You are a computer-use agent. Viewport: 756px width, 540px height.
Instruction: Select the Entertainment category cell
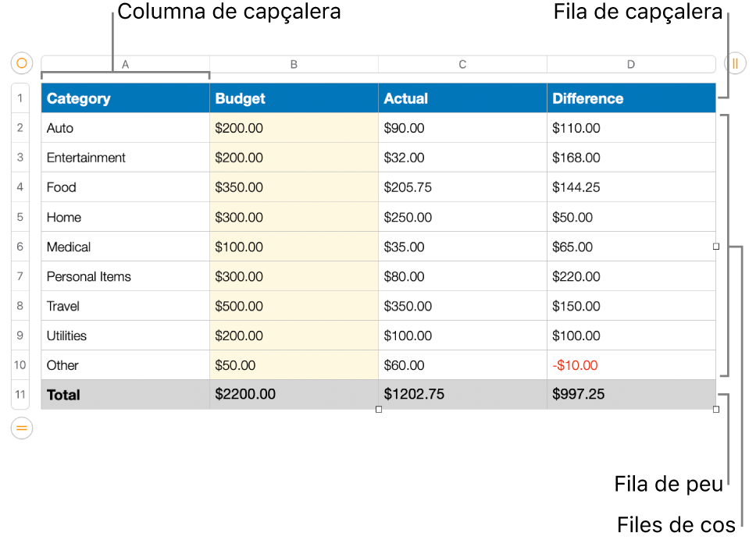tap(125, 158)
